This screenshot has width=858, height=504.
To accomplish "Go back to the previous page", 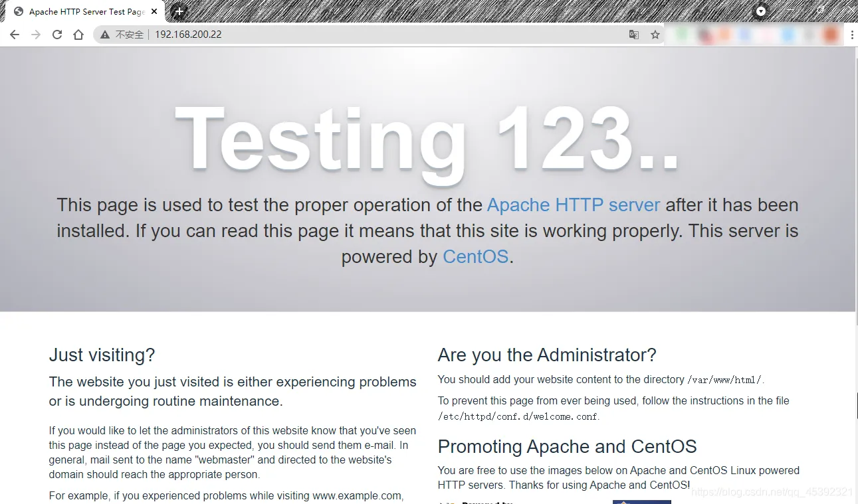I will [x=15, y=35].
